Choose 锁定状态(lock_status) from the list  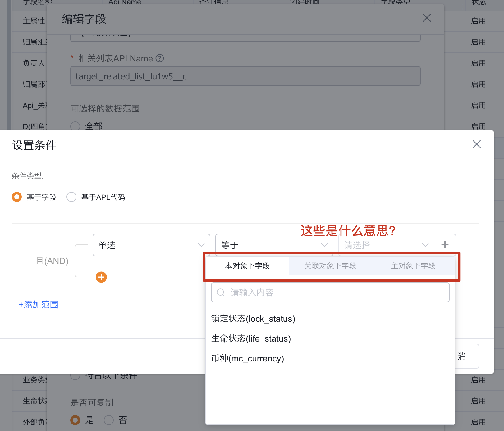point(253,319)
